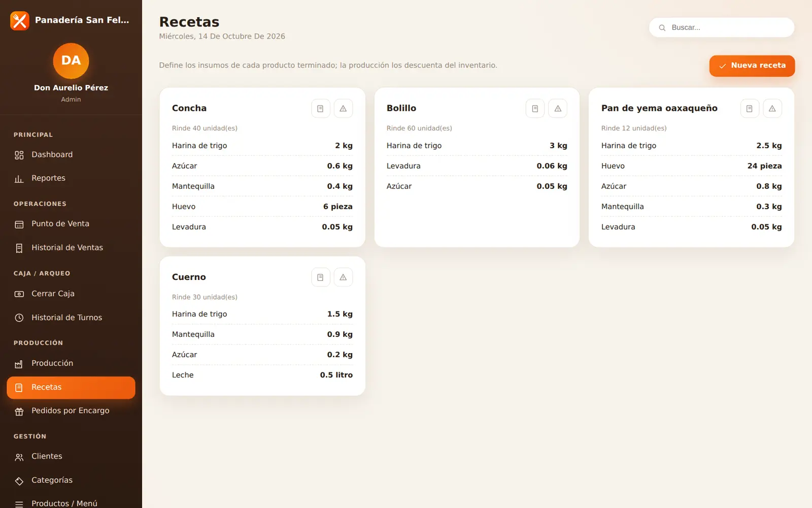Viewport: 812px width, 508px height.
Task: Click '24 pieza' value for Huevo
Action: click(x=764, y=166)
